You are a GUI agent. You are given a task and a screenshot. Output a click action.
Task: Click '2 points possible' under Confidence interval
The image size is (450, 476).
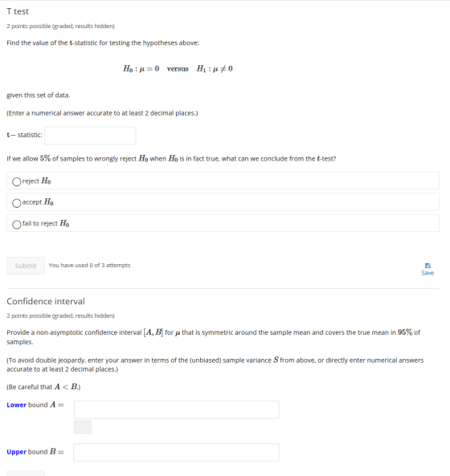tap(61, 315)
